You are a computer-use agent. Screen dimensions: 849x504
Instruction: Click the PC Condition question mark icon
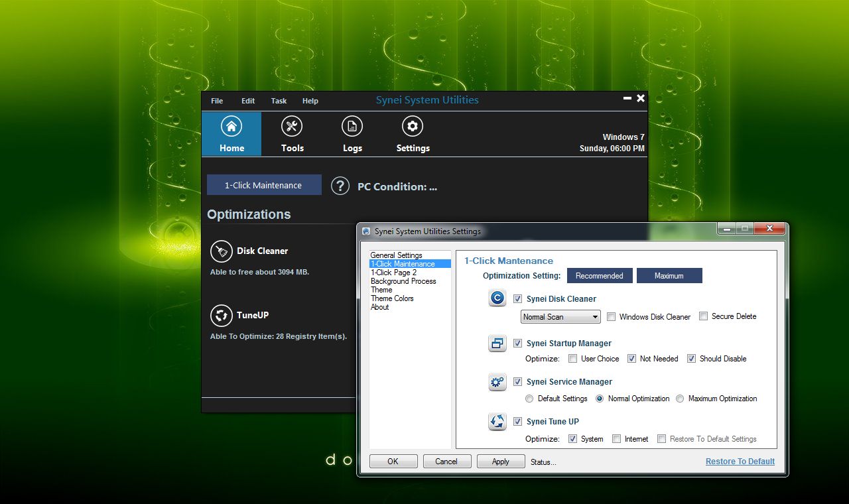pos(340,186)
